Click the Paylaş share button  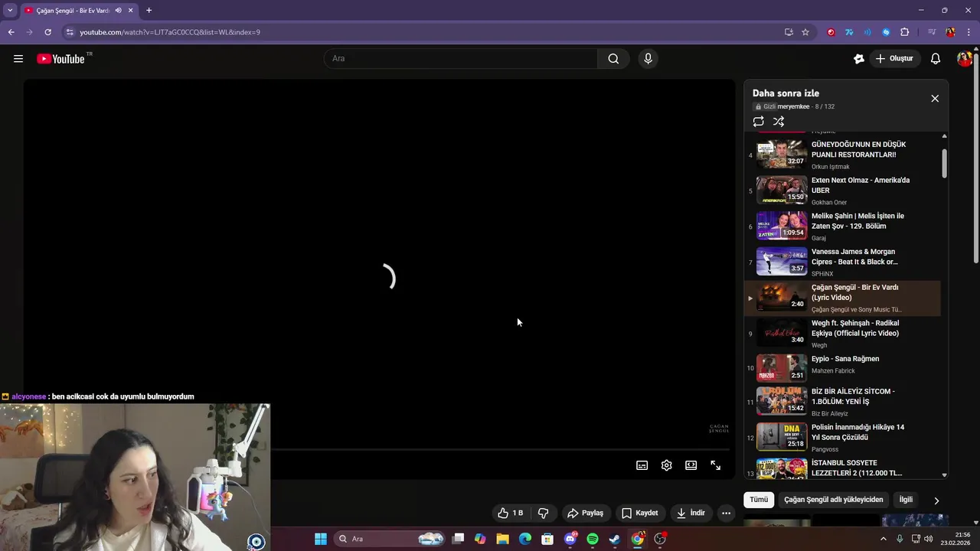[585, 513]
